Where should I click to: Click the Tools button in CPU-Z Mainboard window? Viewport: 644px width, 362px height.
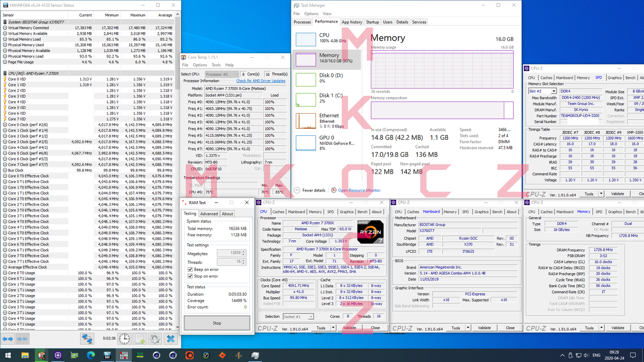(x=455, y=328)
